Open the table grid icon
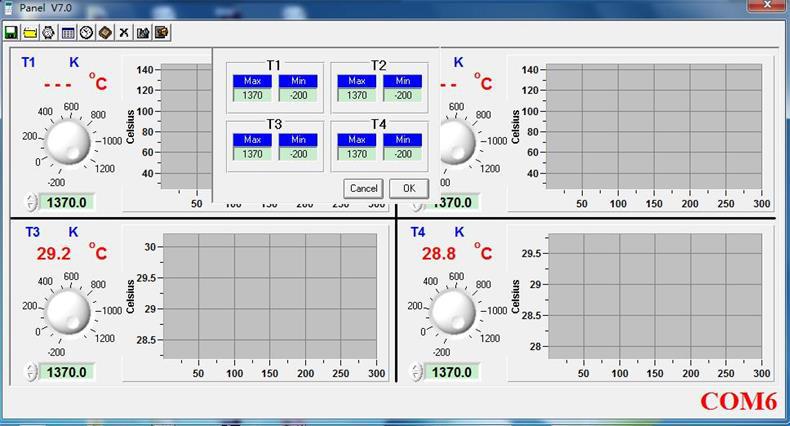Screen dimensions: 790x426 68,33
